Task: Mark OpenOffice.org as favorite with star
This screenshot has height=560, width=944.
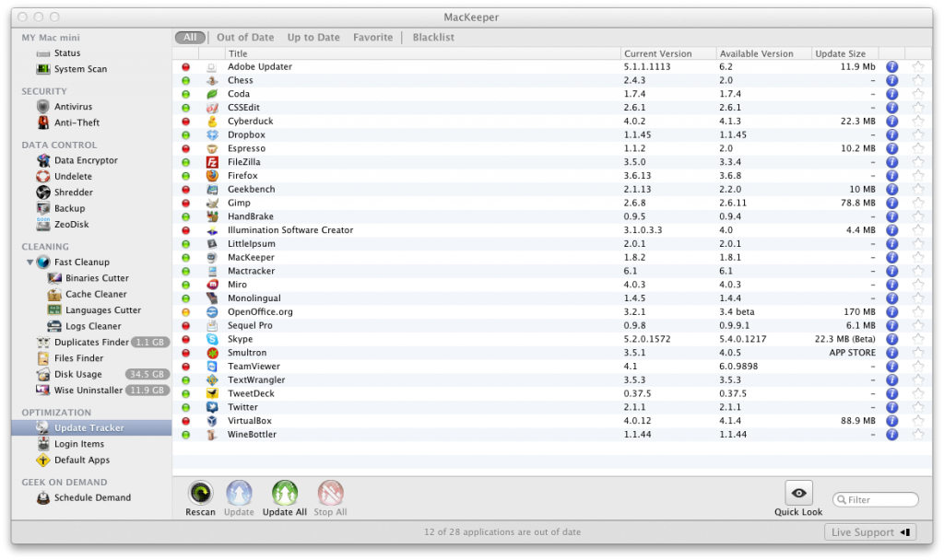Action: click(x=918, y=312)
